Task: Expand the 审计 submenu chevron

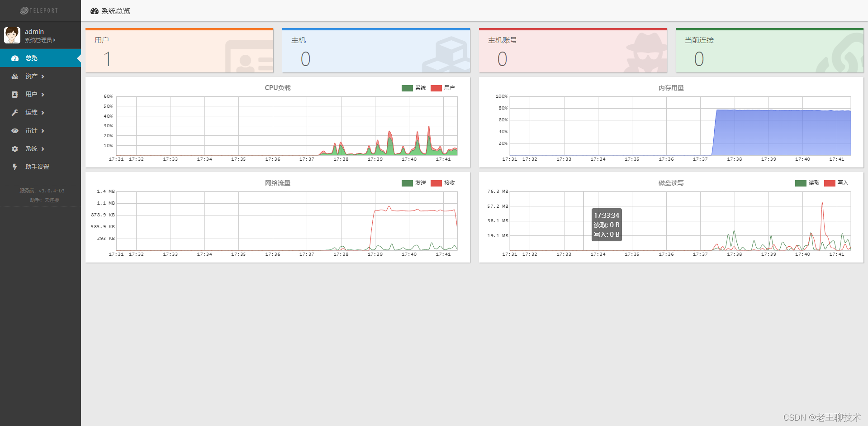Action: tap(43, 131)
